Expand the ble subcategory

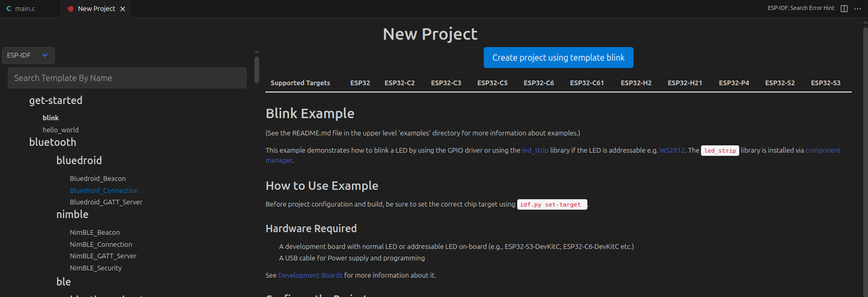click(63, 281)
